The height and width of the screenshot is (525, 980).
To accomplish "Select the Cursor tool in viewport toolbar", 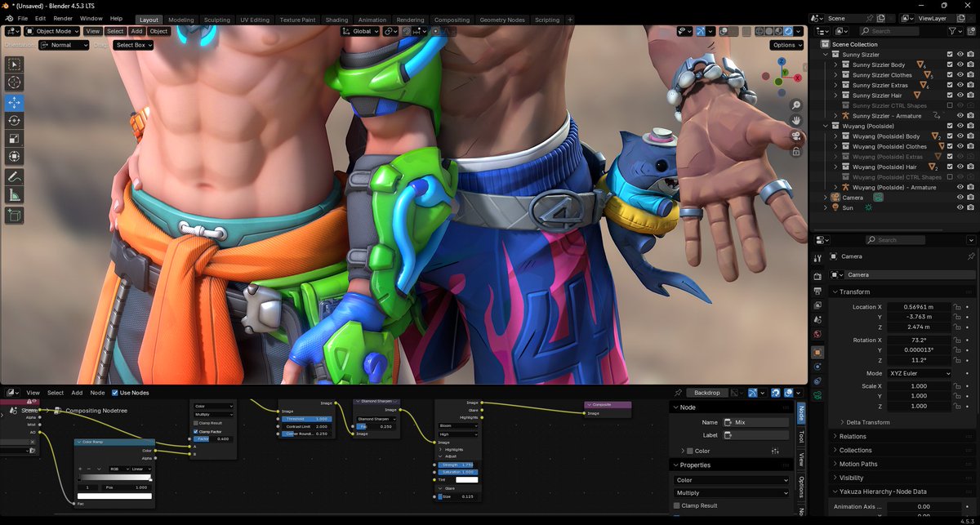I will (14, 82).
